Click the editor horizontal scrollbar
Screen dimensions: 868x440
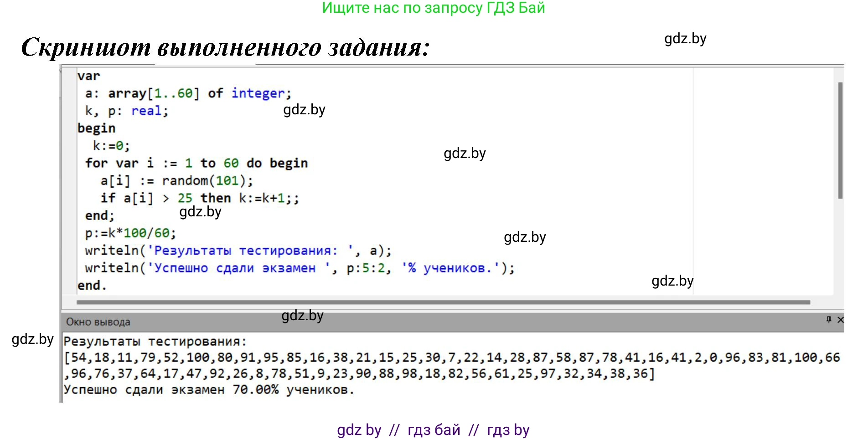coord(442,302)
